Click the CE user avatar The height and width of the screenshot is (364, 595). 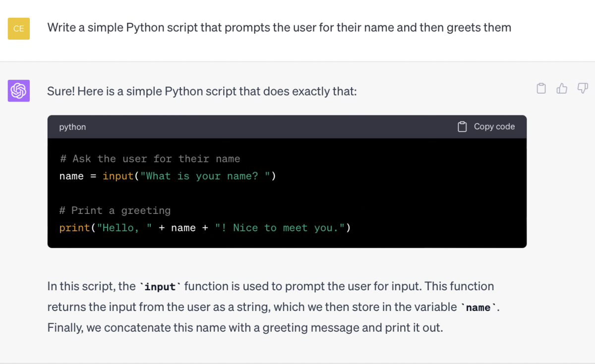pyautogui.click(x=18, y=28)
